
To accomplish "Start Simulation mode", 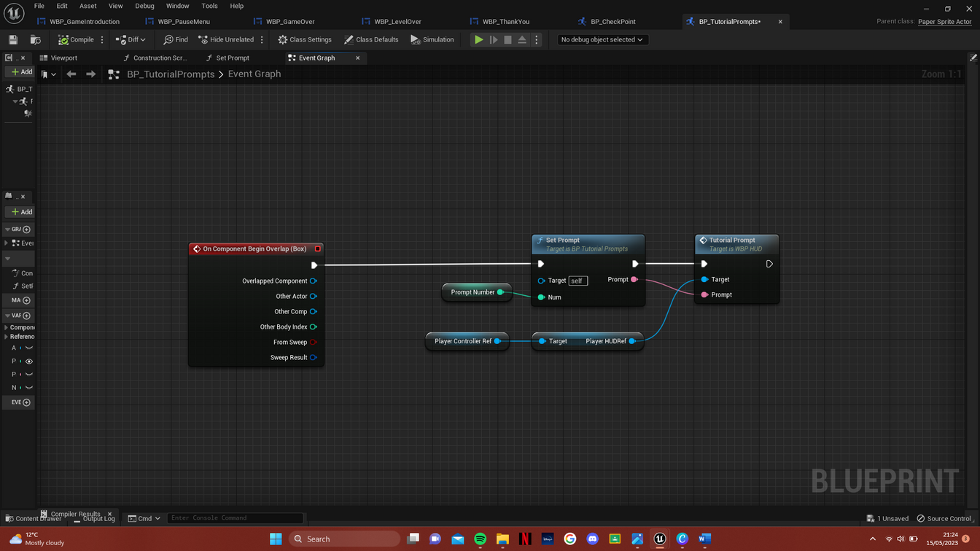I will click(432, 39).
